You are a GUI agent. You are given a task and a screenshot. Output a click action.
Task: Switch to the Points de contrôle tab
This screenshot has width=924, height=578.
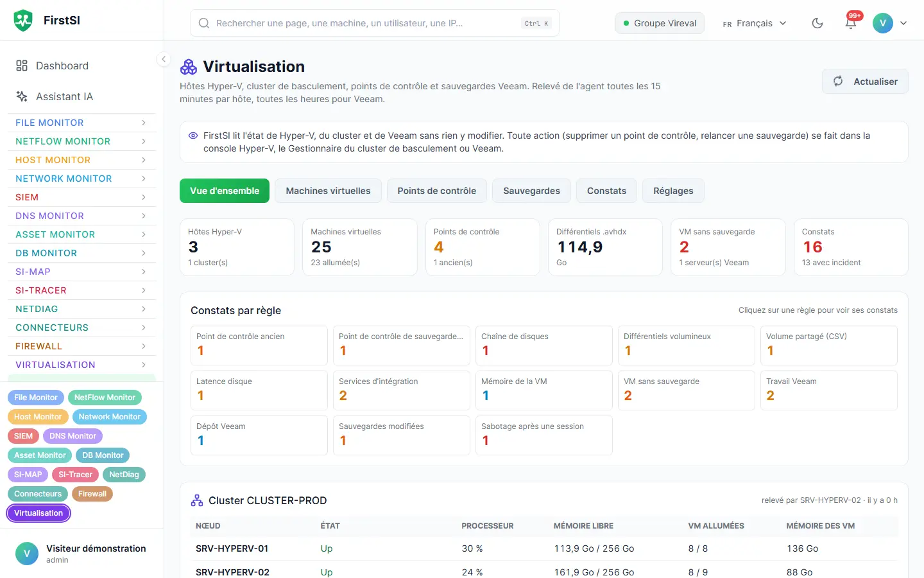point(437,191)
